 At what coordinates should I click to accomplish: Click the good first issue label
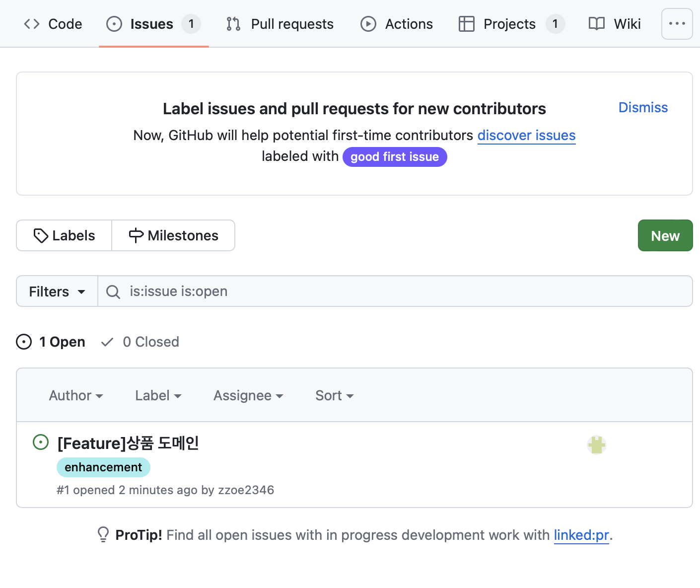(x=395, y=157)
